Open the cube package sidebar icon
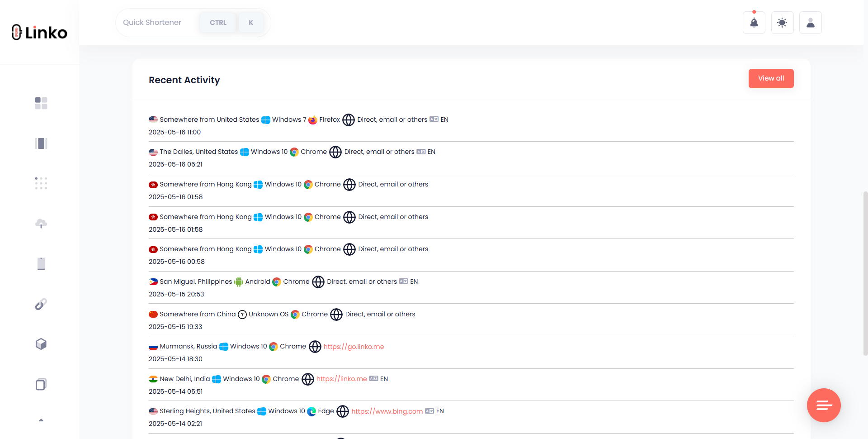Image resolution: width=868 pixels, height=439 pixels. 41,344
